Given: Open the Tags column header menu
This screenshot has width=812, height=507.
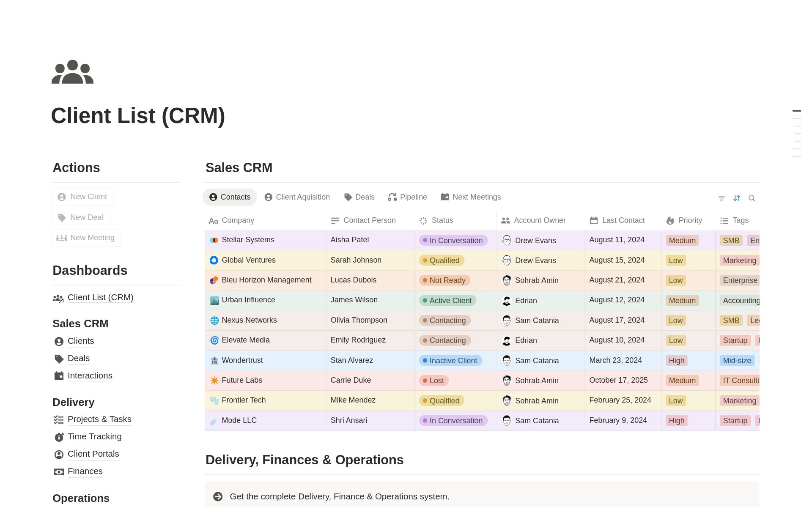Looking at the screenshot, I should tap(737, 220).
